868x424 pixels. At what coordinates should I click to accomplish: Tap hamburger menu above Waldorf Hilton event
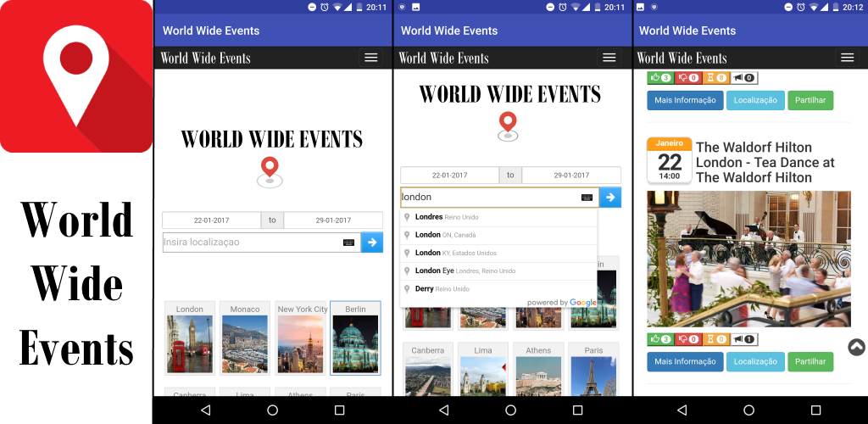point(847,58)
